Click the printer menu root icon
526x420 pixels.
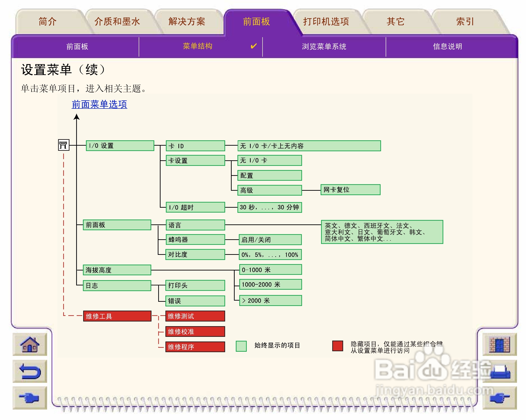tap(63, 145)
